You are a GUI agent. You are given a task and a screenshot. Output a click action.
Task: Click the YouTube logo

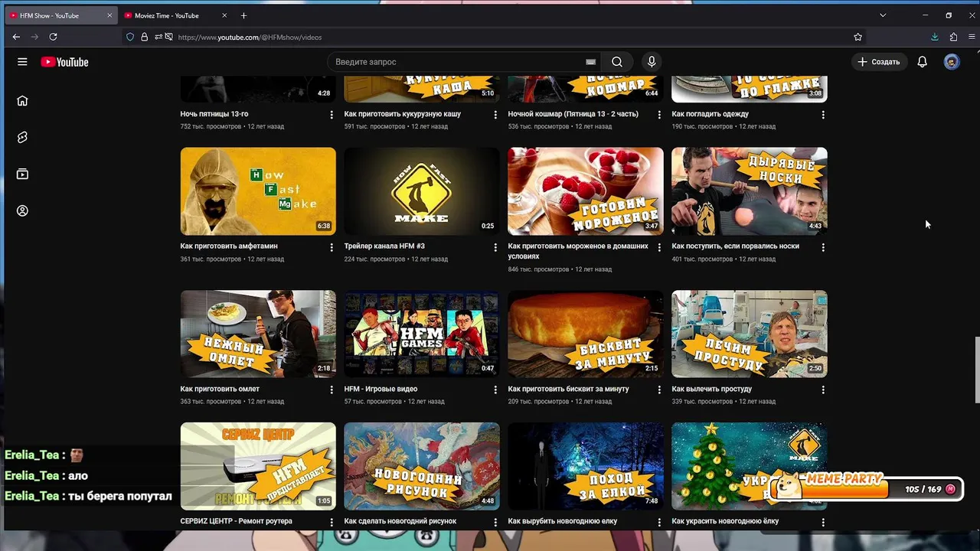pyautogui.click(x=65, y=62)
